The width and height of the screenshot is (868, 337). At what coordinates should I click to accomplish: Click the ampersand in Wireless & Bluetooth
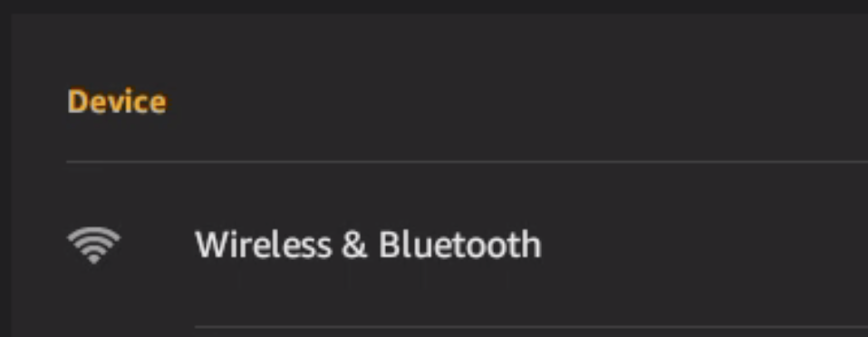pyautogui.click(x=355, y=246)
